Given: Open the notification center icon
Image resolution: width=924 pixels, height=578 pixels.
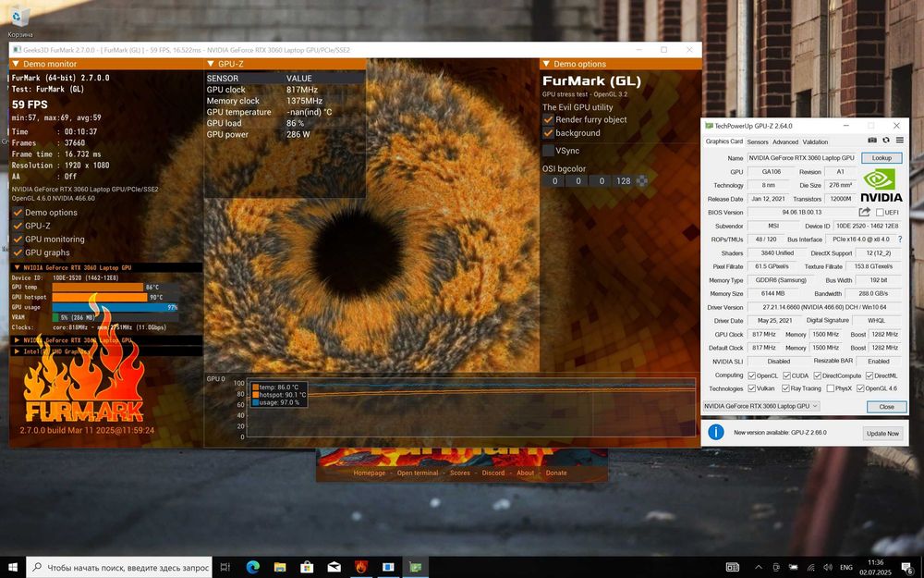Looking at the screenshot, I should point(907,568).
